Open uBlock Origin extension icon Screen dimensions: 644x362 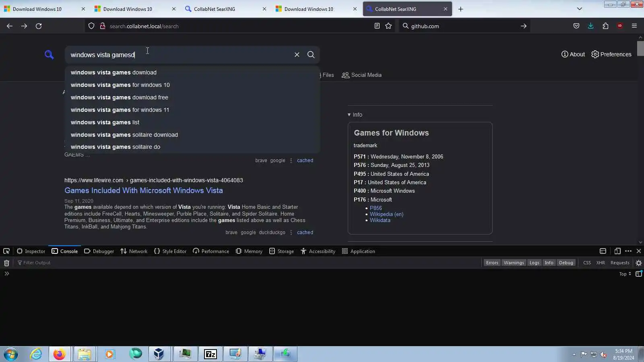tap(620, 26)
